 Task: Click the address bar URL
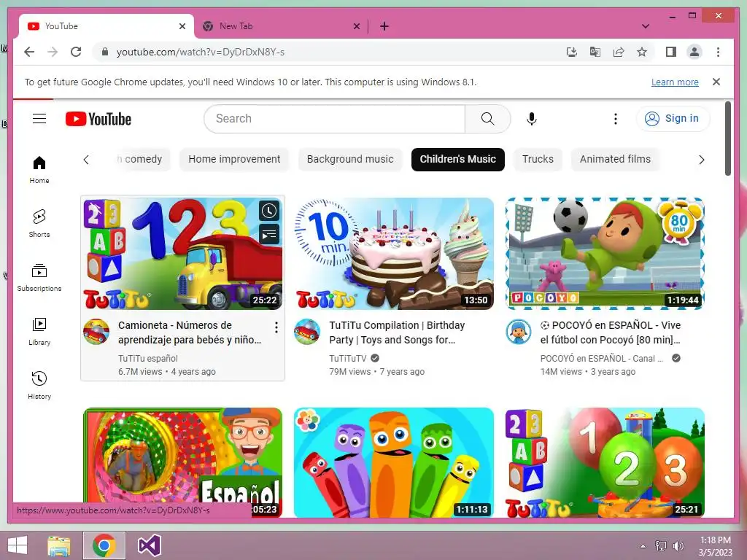pos(201,52)
